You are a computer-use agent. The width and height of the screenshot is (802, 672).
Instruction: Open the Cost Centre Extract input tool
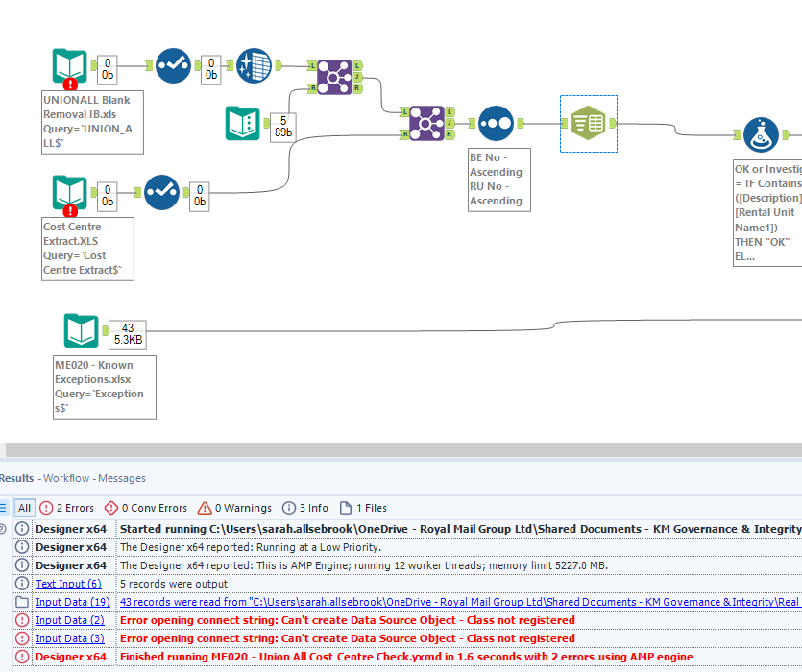(x=70, y=192)
